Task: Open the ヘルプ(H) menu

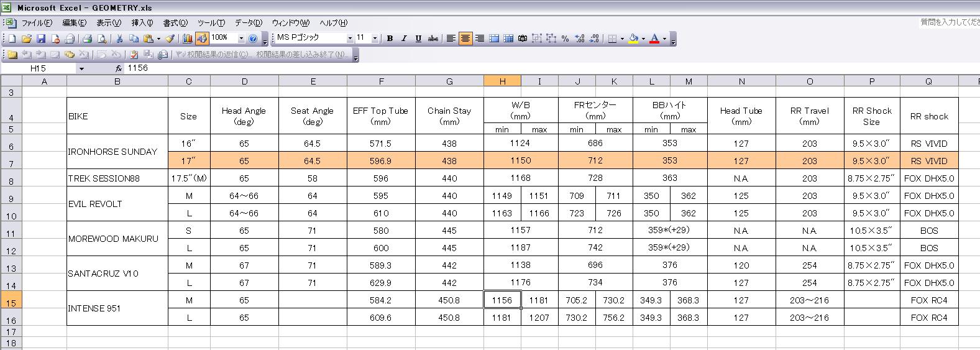Action: point(334,22)
